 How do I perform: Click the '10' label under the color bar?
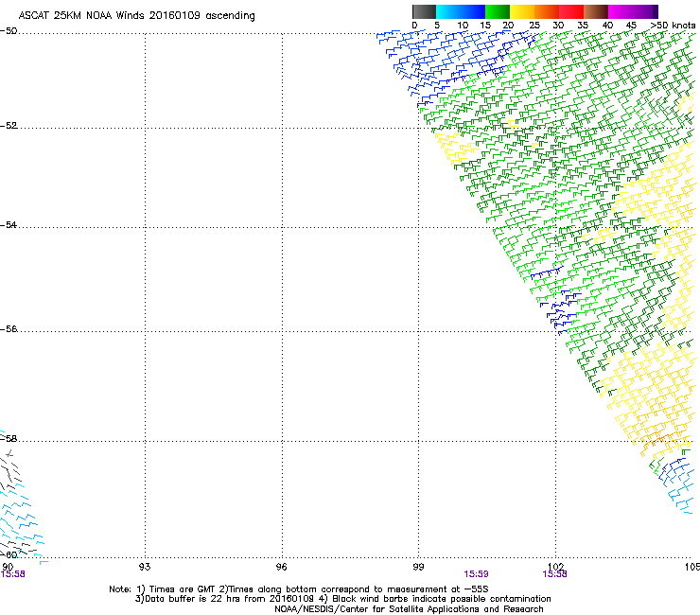pos(463,26)
